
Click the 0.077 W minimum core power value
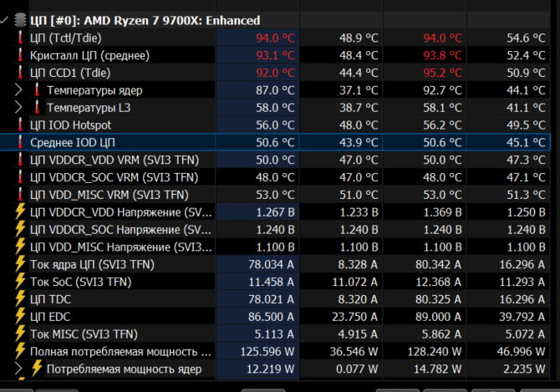tap(357, 369)
